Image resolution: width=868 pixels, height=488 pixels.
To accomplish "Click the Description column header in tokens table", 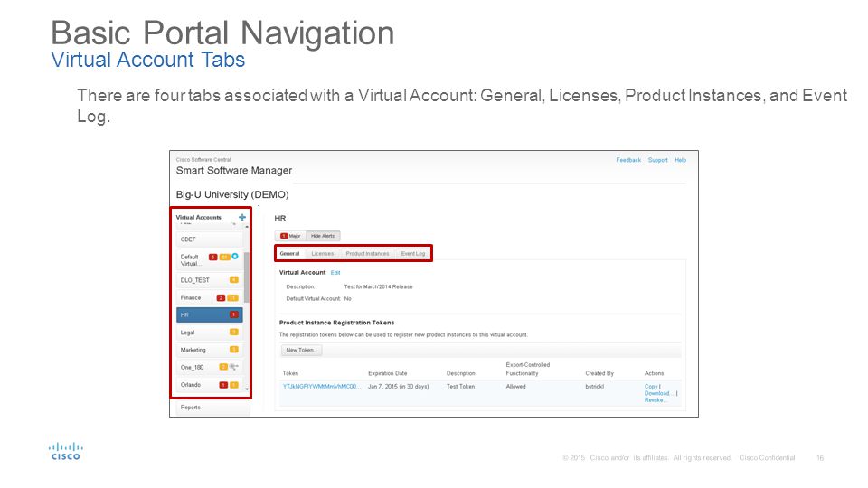I will (x=460, y=373).
